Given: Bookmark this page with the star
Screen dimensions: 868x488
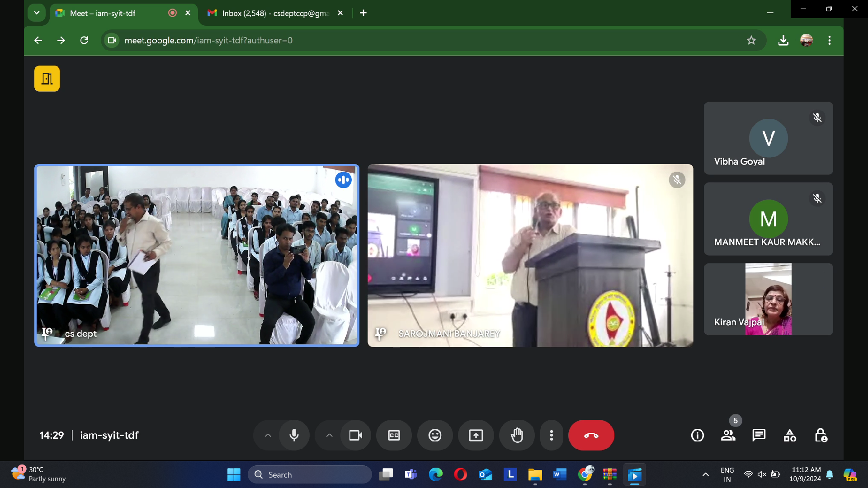Looking at the screenshot, I should click(751, 40).
